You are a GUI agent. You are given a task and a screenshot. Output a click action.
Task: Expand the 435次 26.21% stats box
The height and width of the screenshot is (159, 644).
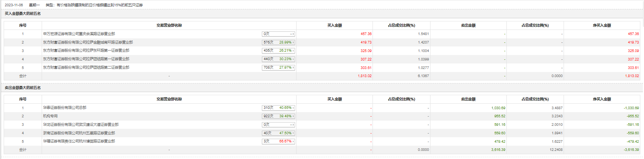click(x=278, y=51)
